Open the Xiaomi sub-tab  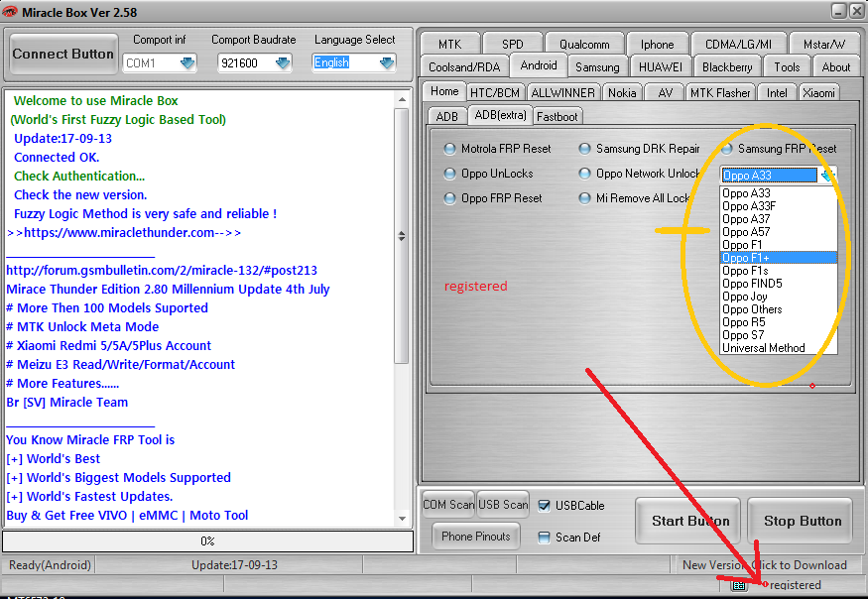pyautogui.click(x=818, y=93)
